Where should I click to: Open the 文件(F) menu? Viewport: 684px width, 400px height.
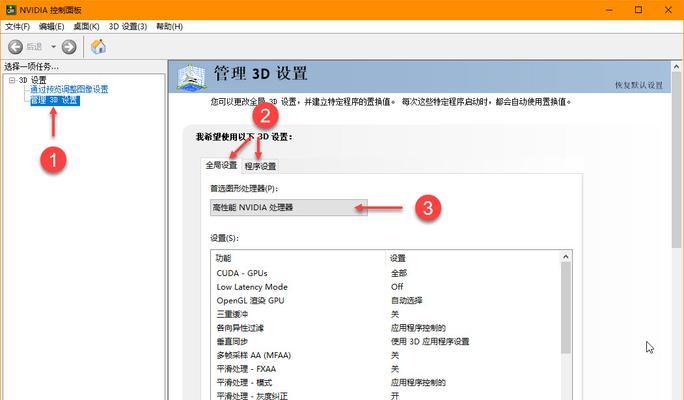pyautogui.click(x=18, y=26)
